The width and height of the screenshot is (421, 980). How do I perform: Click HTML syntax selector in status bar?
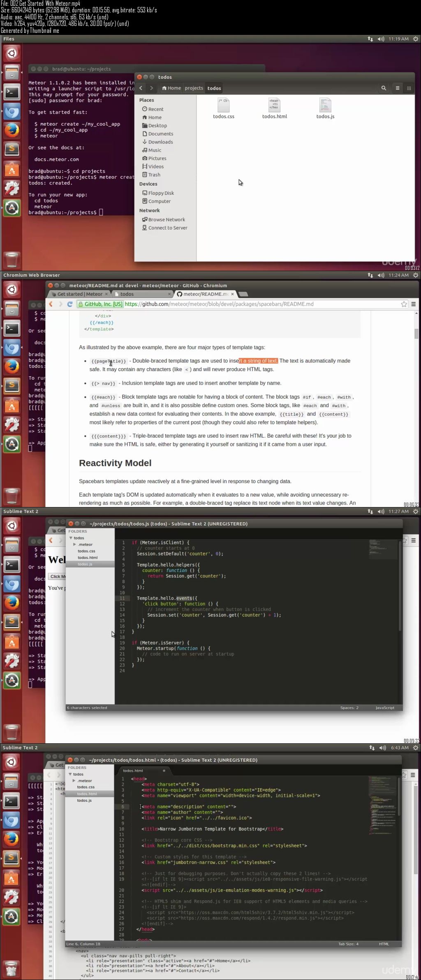(384, 944)
